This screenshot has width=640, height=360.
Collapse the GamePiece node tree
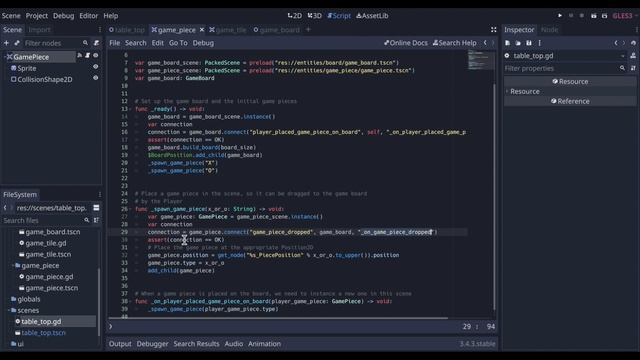point(5,57)
